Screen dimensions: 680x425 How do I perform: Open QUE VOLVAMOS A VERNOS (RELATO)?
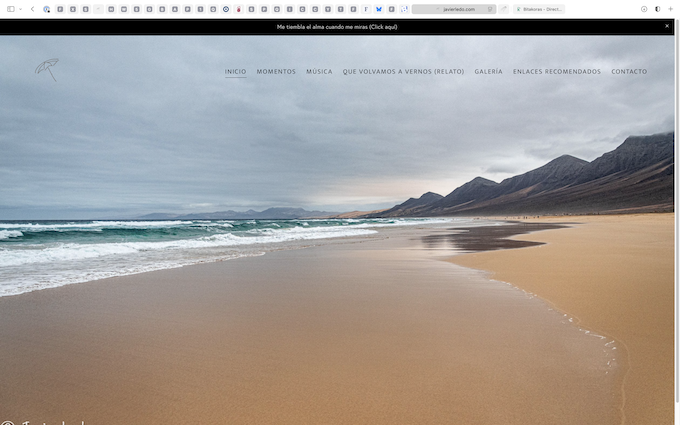point(403,72)
